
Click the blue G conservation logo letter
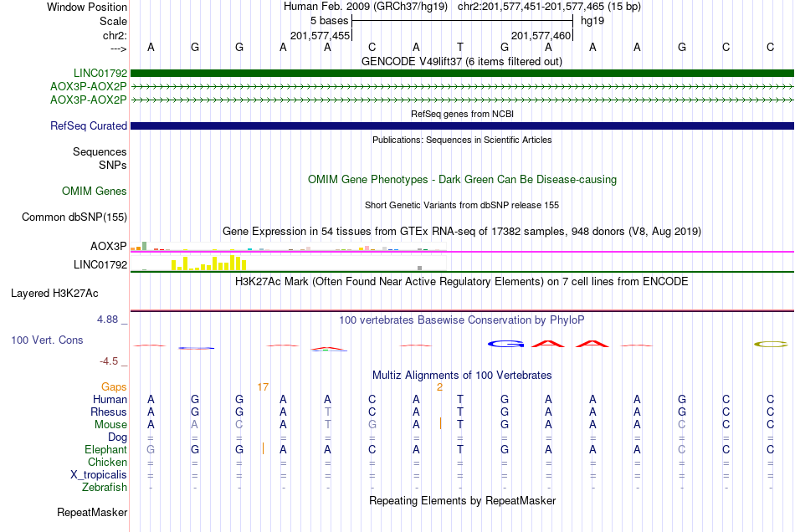[505, 344]
